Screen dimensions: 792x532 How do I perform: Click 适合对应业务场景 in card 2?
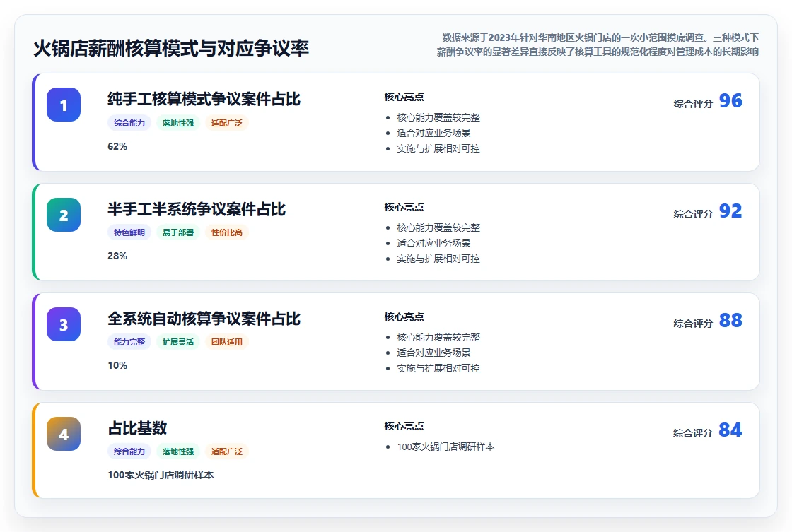(434, 243)
